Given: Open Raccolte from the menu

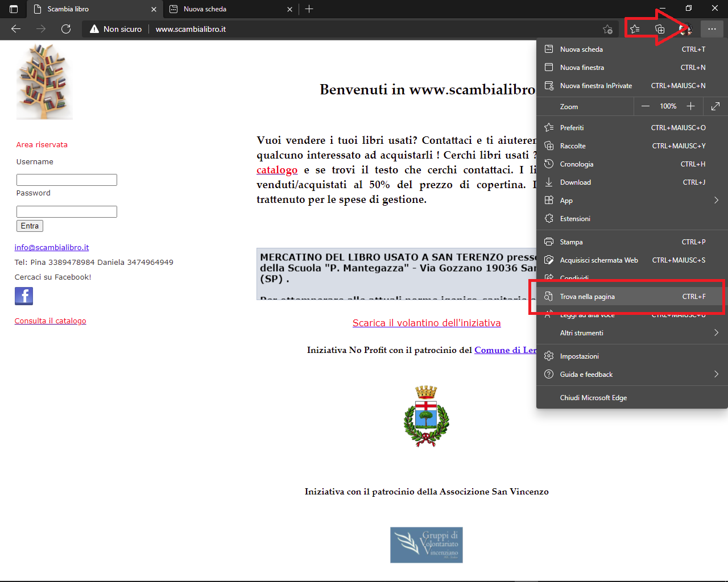Looking at the screenshot, I should [632, 146].
